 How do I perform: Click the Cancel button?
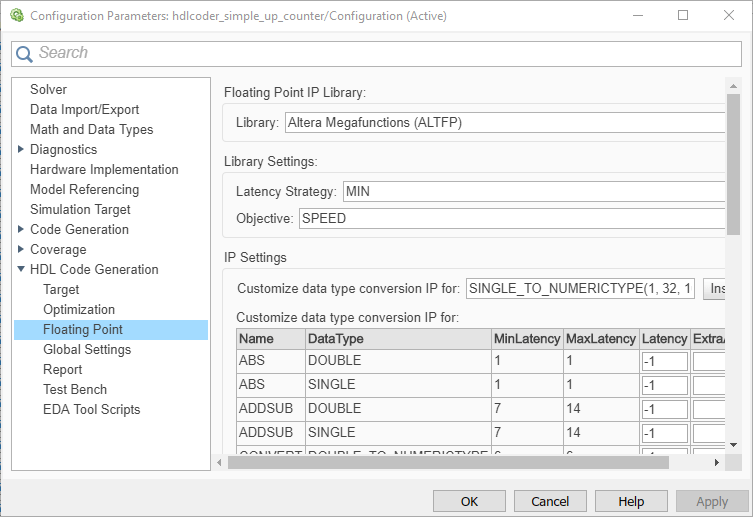click(550, 501)
